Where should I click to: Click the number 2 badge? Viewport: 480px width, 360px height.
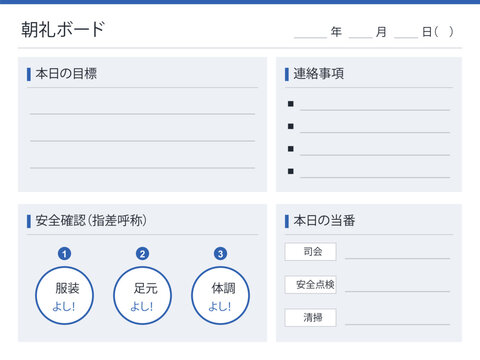click(142, 254)
